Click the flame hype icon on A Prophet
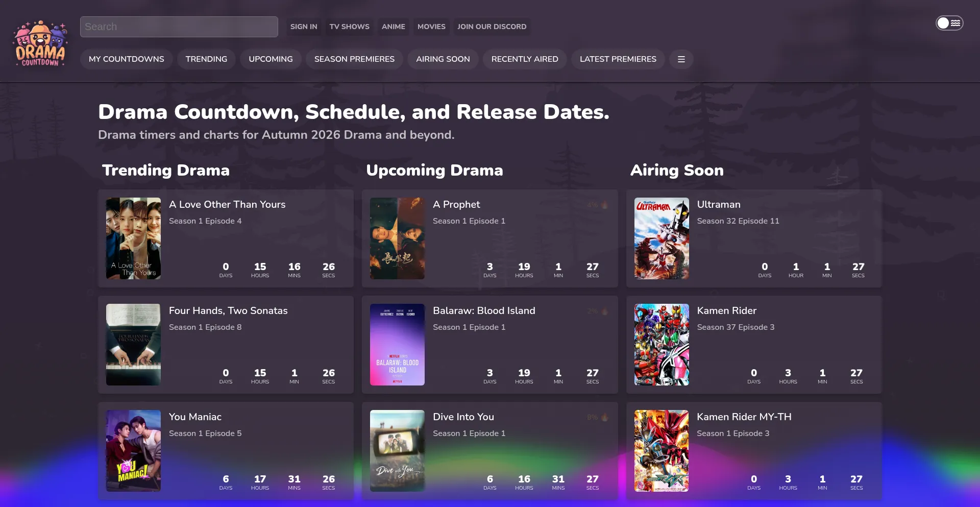The image size is (980, 507). tap(604, 205)
